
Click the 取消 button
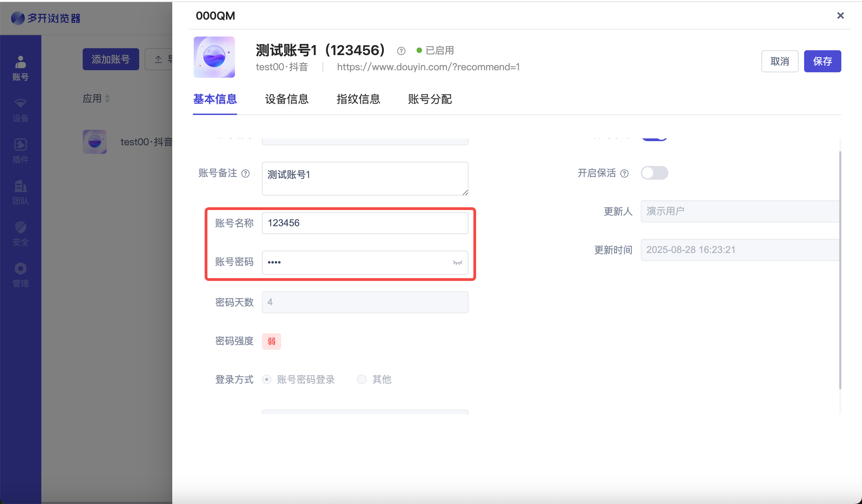[x=779, y=61]
